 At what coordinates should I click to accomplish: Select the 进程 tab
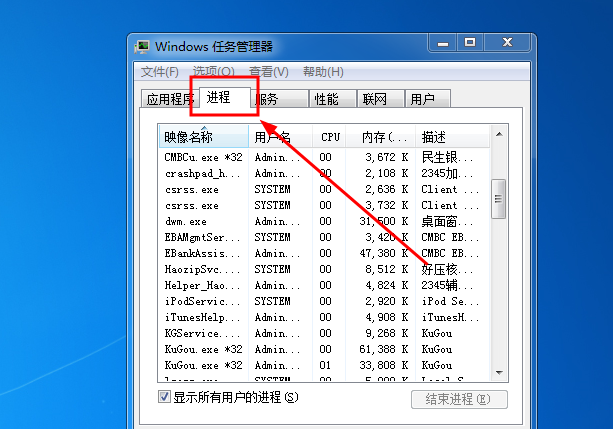(225, 97)
